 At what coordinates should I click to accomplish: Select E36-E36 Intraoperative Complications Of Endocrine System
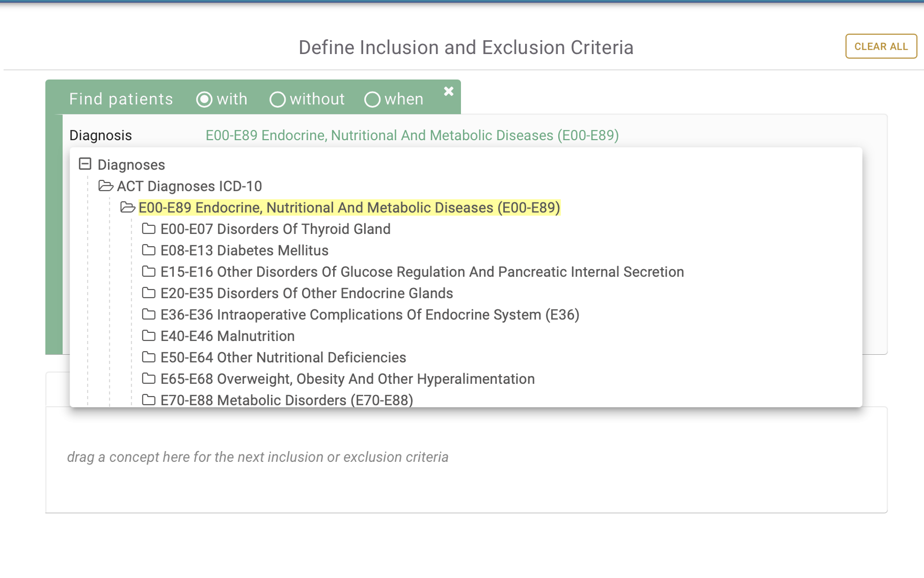369,315
